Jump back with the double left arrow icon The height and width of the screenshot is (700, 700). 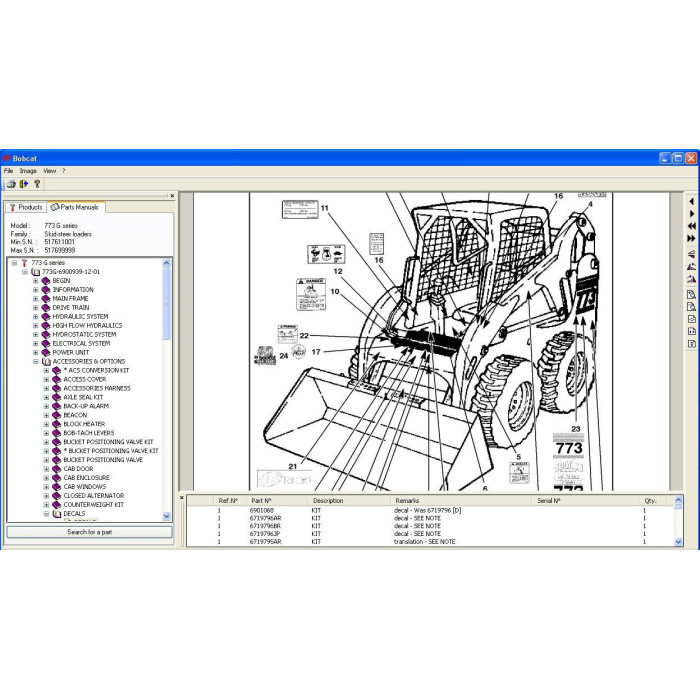click(x=691, y=226)
